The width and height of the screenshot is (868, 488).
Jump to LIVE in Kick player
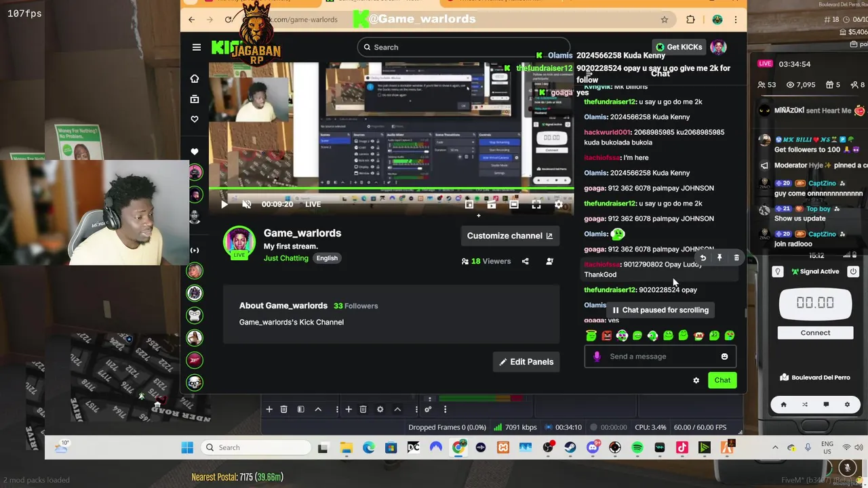313,204
